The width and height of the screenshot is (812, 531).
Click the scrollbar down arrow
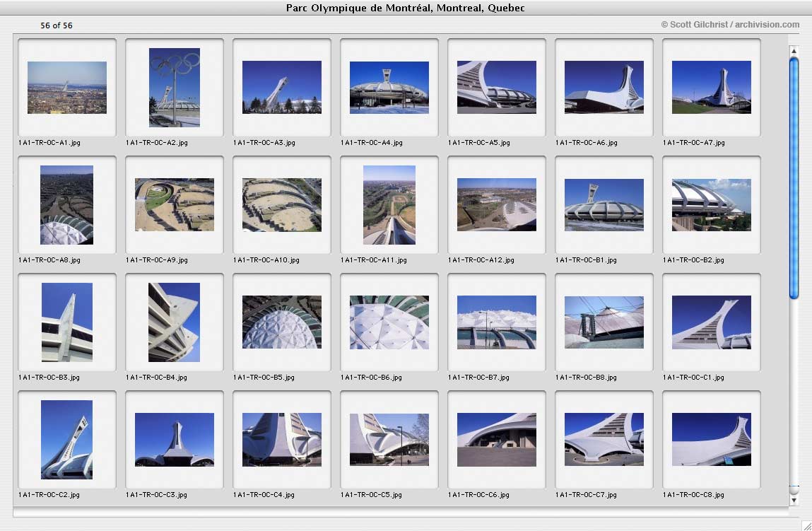(794, 501)
